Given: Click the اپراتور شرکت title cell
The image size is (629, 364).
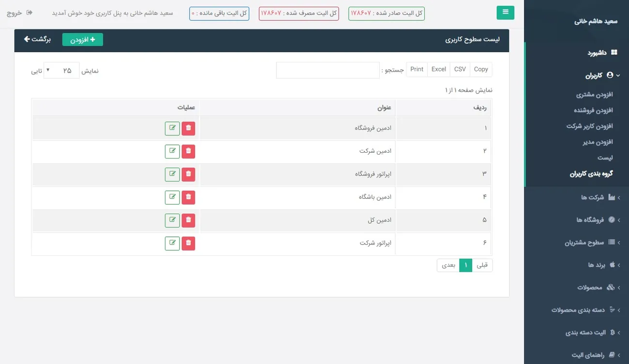Looking at the screenshot, I should (x=298, y=243).
